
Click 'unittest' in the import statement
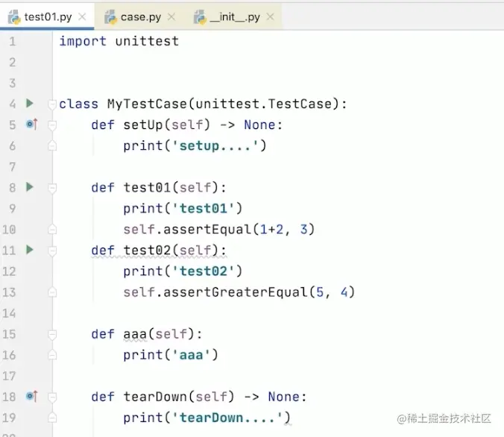point(147,41)
